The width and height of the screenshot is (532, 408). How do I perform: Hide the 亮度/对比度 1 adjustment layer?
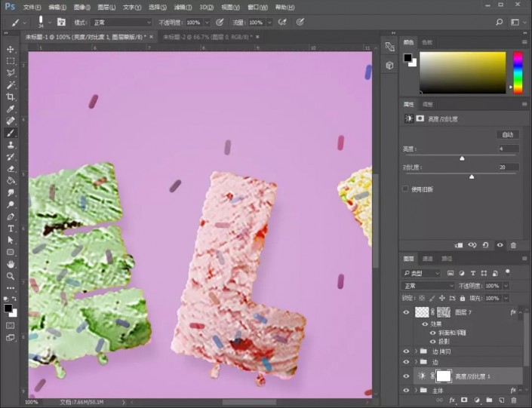coord(406,376)
